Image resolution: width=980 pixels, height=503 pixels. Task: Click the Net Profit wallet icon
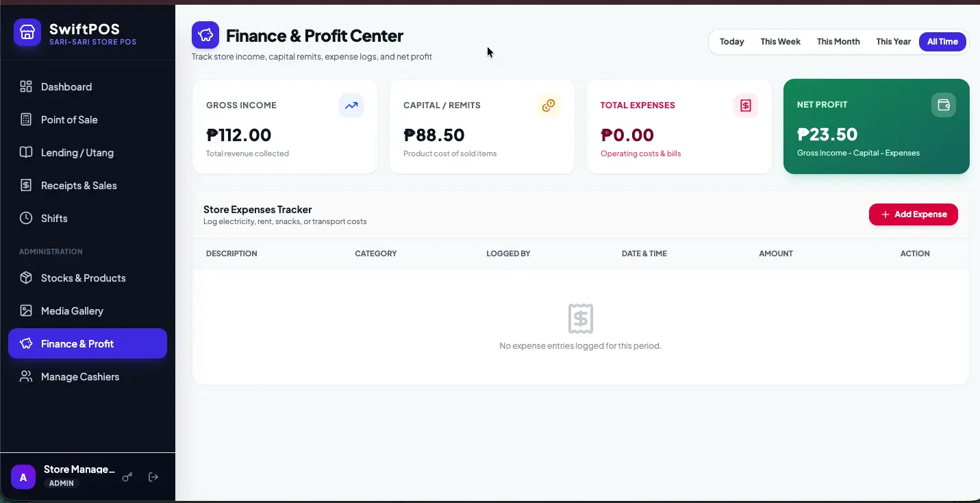[944, 105]
